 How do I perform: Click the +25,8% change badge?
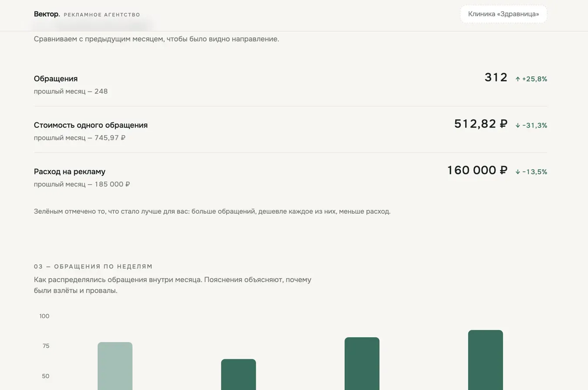click(531, 79)
